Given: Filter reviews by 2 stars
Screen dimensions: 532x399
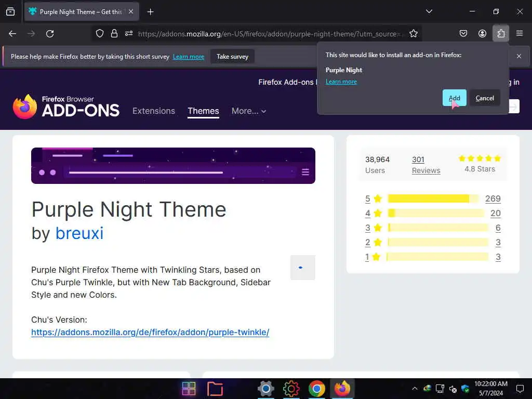Looking at the screenshot, I should [x=373, y=242].
